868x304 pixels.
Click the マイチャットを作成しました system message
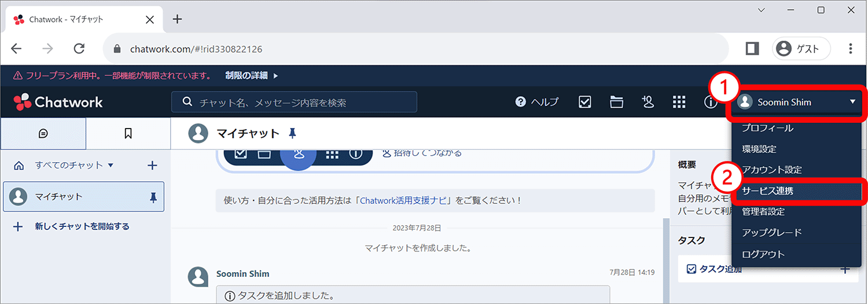(x=418, y=248)
